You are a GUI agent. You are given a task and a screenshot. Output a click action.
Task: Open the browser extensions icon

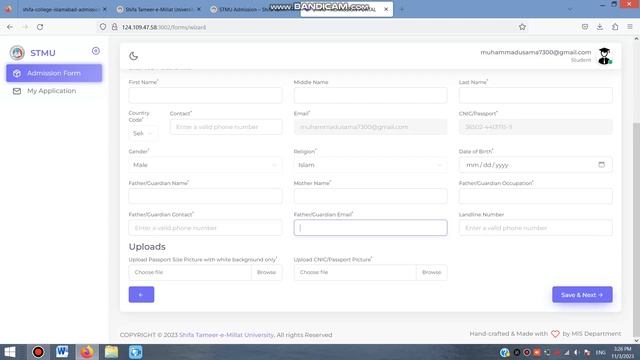pyautogui.click(x=615, y=27)
